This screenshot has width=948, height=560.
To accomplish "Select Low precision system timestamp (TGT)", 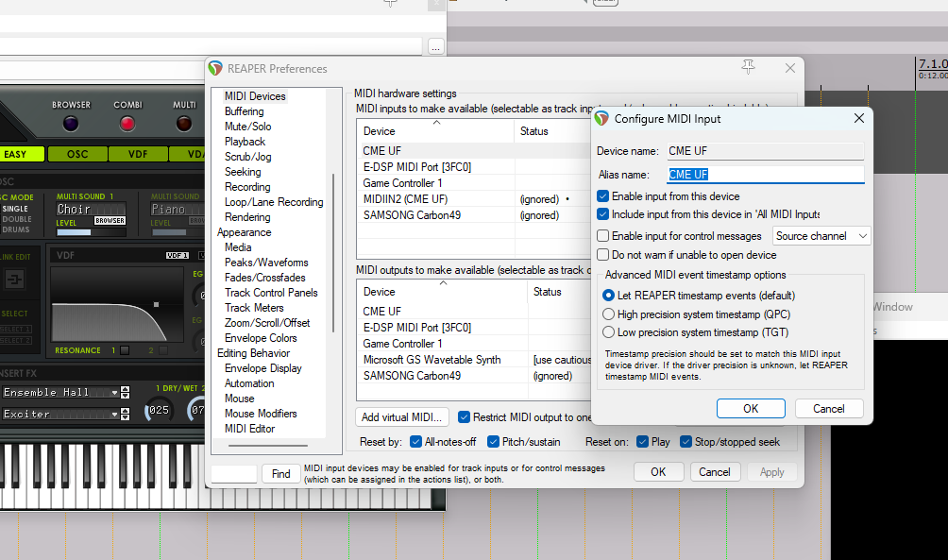I will point(608,332).
